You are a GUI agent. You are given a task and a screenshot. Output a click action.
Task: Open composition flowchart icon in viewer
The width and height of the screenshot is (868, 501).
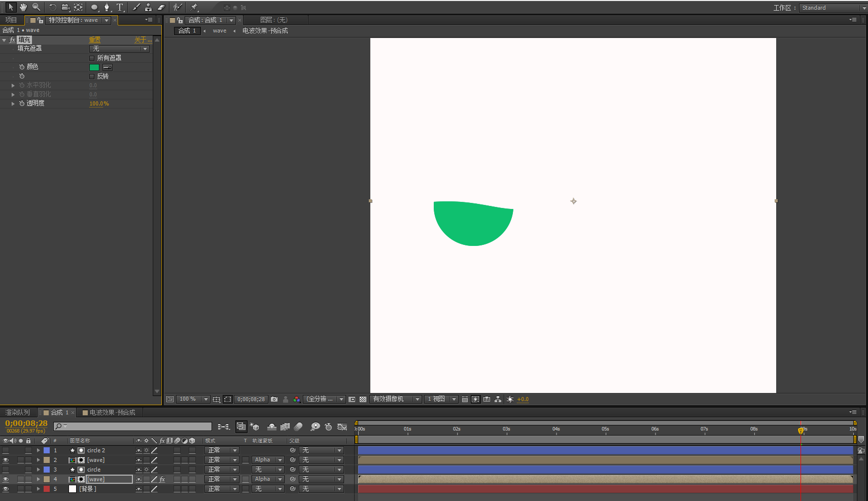[x=498, y=399]
